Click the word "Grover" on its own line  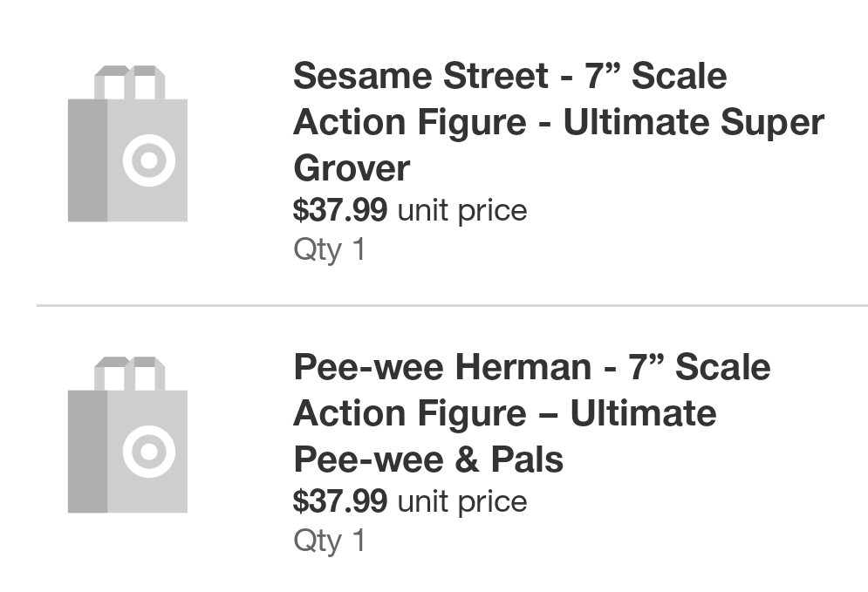point(352,168)
